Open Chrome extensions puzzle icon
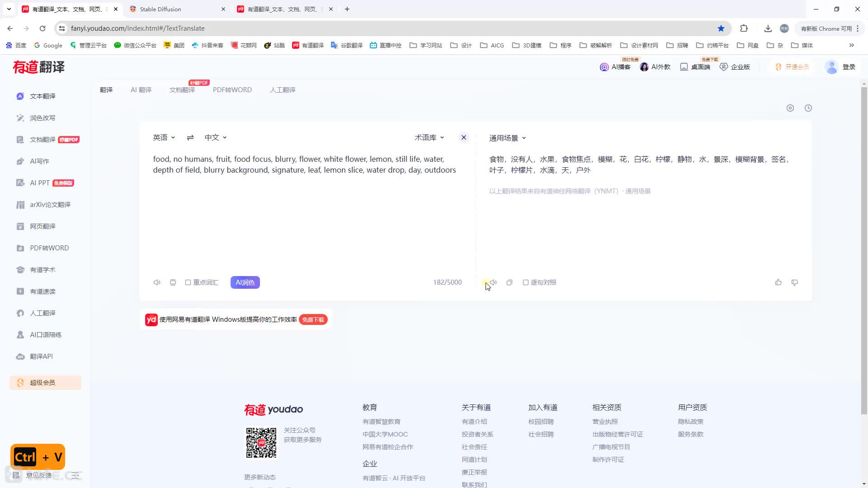This screenshot has height=488, width=868. pos(744,28)
